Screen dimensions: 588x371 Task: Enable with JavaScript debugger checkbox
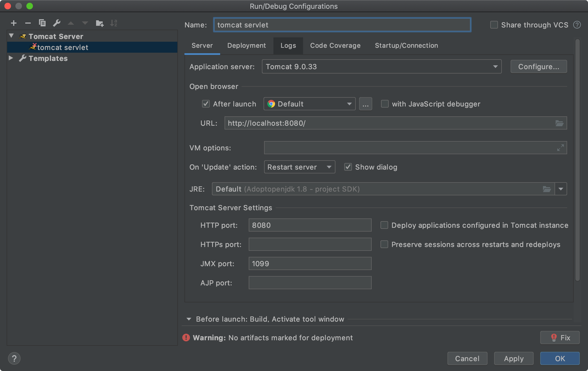(385, 104)
